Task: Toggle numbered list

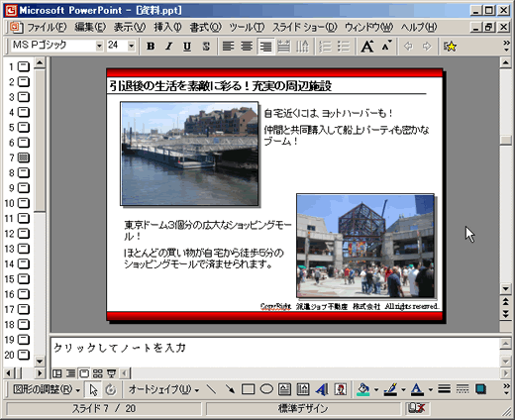Action: coord(325,47)
